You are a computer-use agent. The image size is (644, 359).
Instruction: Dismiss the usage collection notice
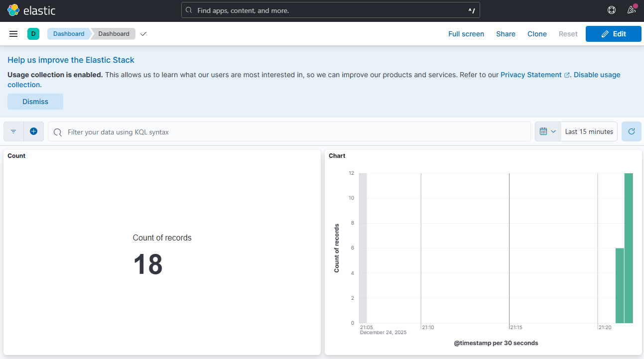coord(35,102)
